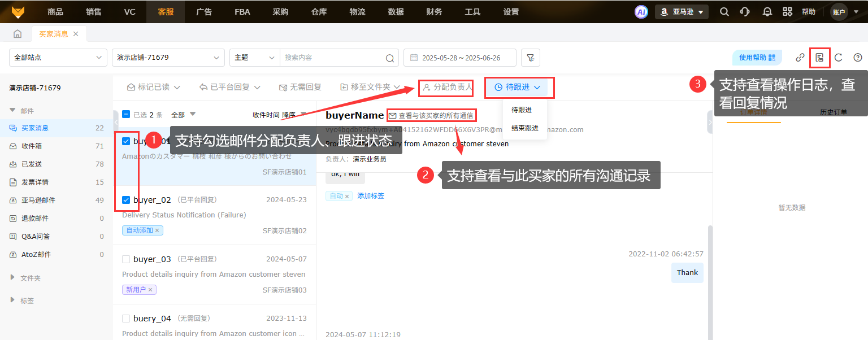Open 发票详情 in sidebar
Image resolution: width=868 pixels, height=340 pixels.
(x=57, y=182)
